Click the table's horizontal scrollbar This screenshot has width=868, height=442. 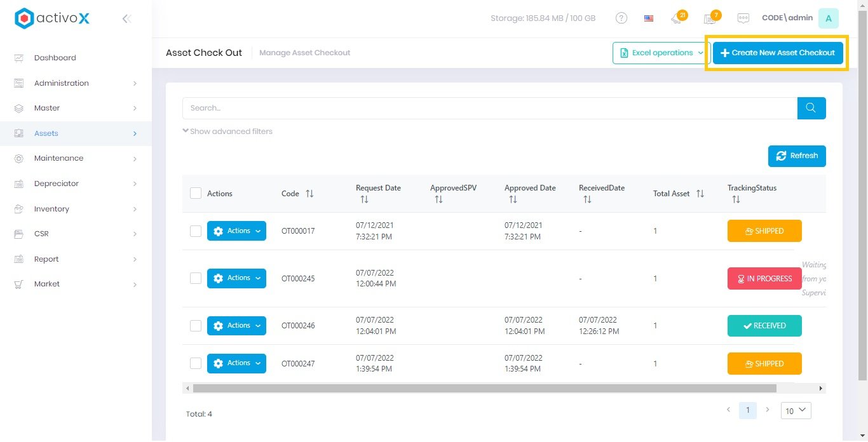tap(484, 388)
